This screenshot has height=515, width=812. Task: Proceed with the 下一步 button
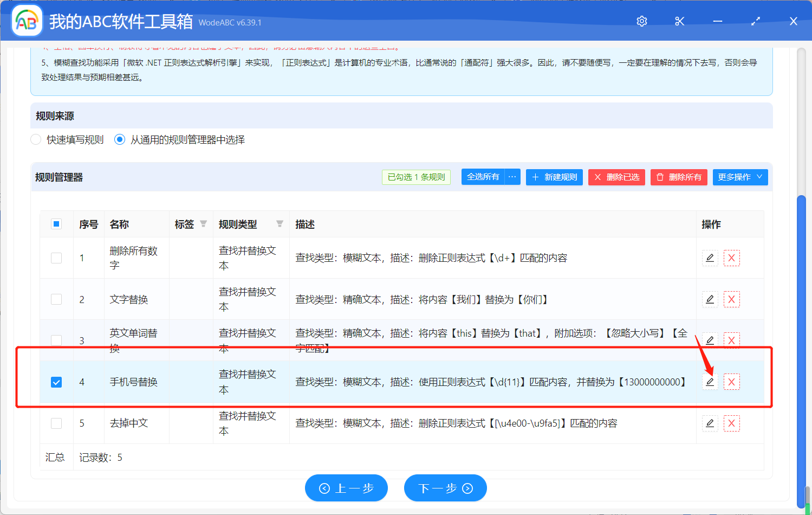tap(445, 487)
